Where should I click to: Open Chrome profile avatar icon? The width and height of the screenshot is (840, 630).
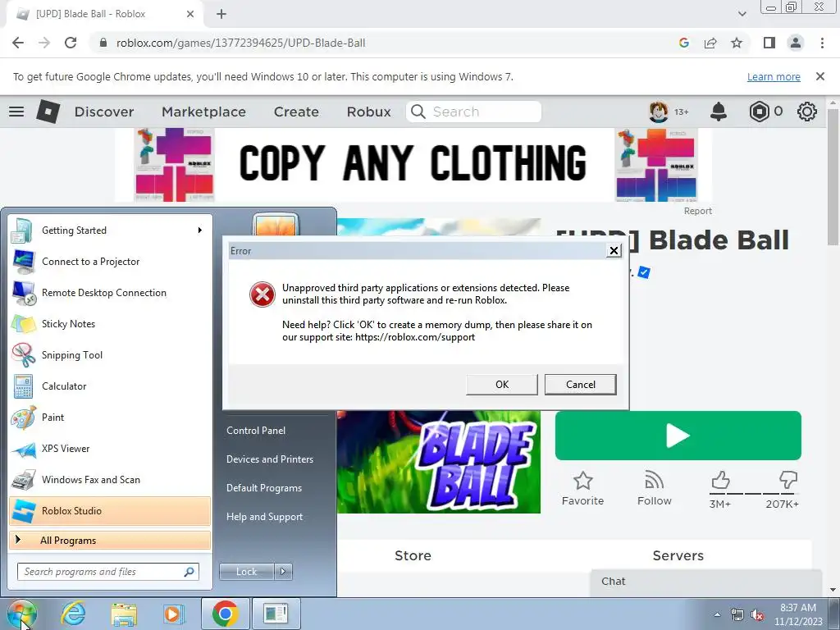click(x=796, y=43)
